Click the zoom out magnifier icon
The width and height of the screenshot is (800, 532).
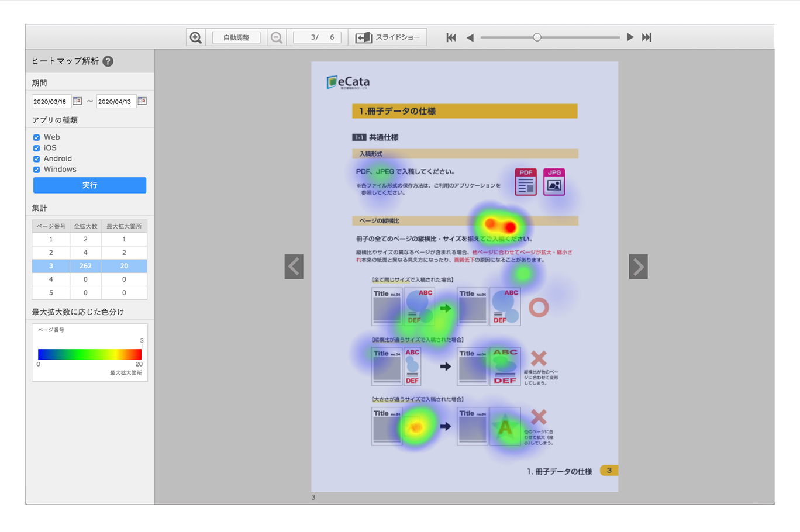click(x=277, y=37)
